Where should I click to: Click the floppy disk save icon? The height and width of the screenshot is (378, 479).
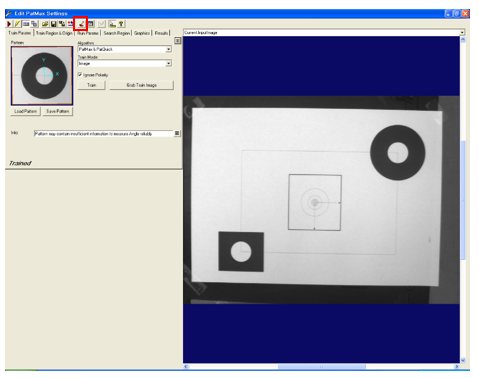(x=53, y=24)
